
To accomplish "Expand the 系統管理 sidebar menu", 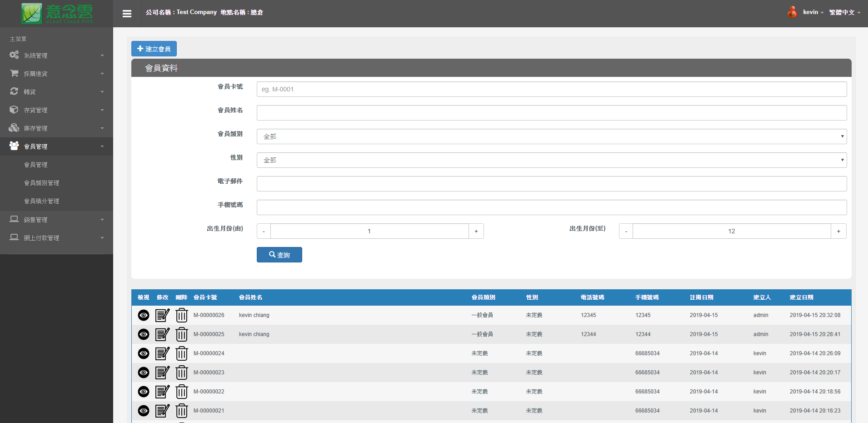I will 56,55.
